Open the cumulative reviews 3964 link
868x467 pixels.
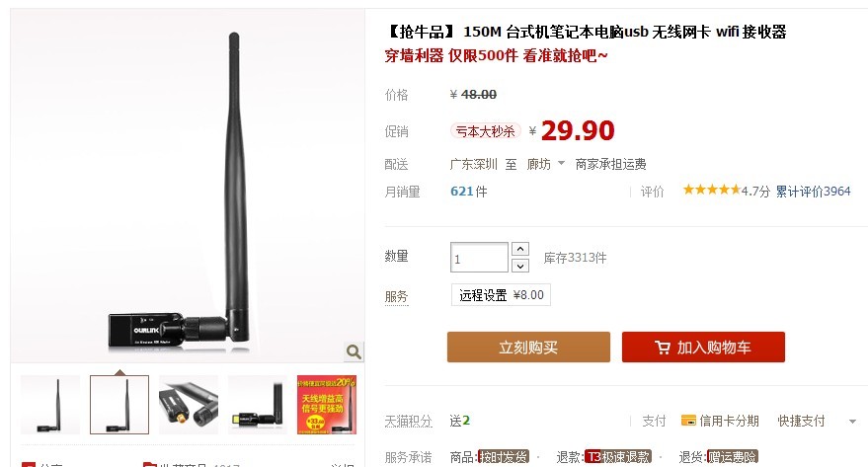[813, 192]
